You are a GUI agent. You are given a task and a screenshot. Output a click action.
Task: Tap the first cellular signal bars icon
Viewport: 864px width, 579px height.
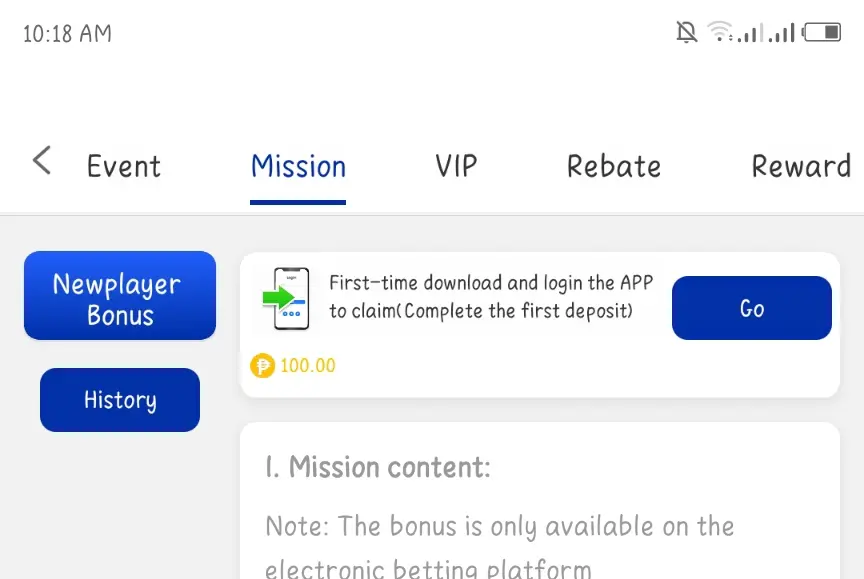750,33
